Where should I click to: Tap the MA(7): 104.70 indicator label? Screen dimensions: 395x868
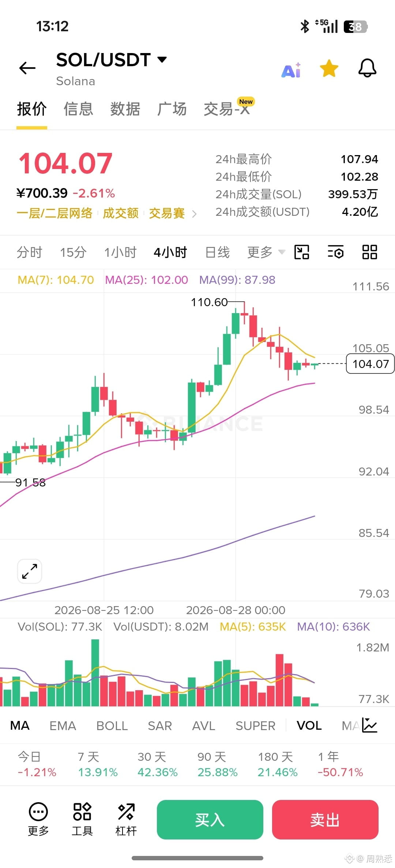[56, 280]
